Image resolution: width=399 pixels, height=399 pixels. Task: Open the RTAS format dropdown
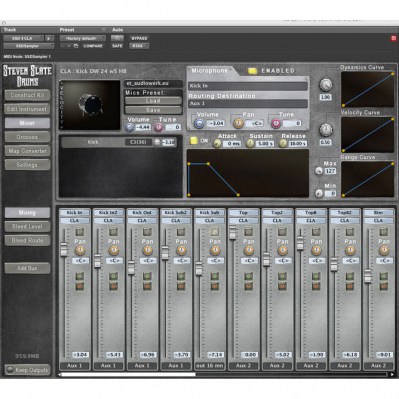pos(139,46)
